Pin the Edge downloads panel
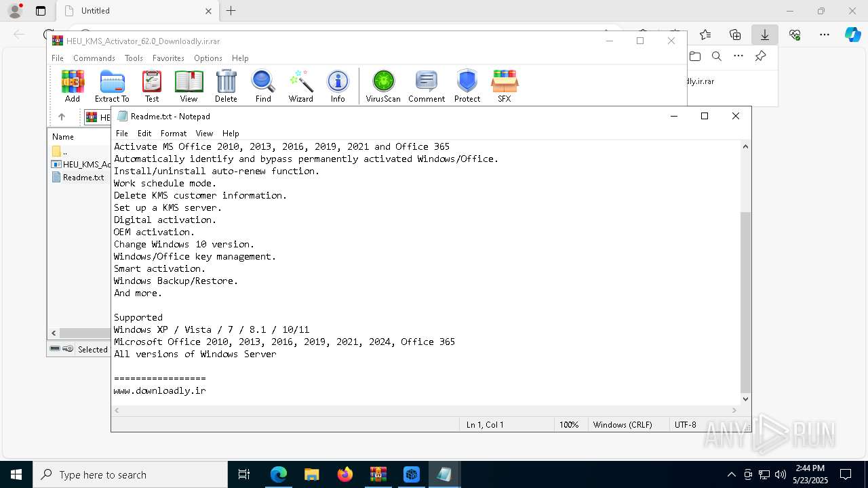Viewport: 868px width, 488px height. coord(760,56)
